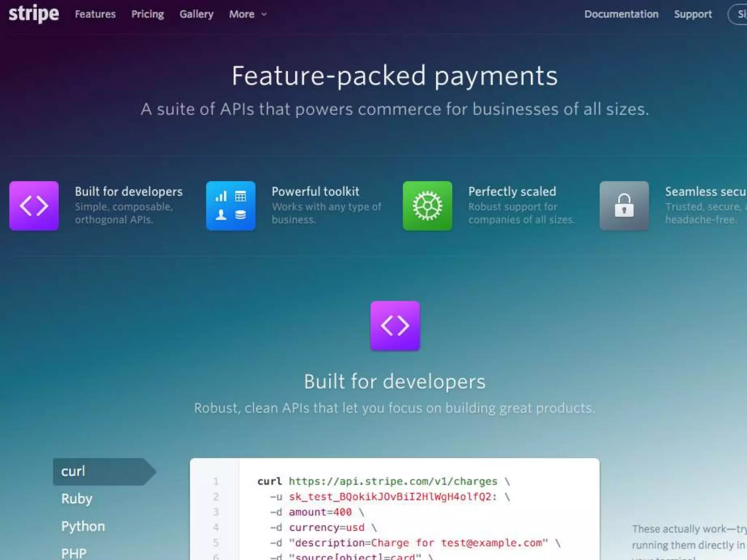Click the Built for developers feature title
The width and height of the screenshot is (747, 560).
[x=128, y=191]
